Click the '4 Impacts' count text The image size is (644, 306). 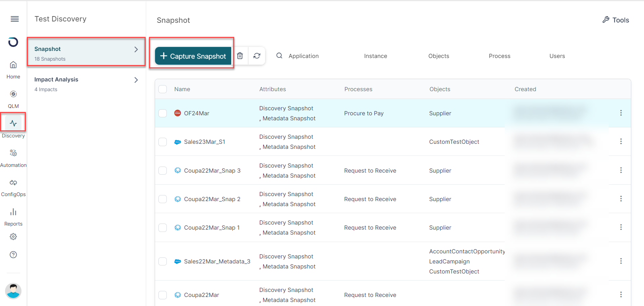(x=46, y=89)
